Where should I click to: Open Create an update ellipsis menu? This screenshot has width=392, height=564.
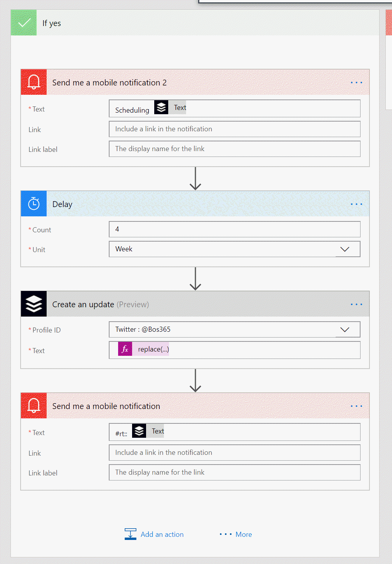(x=356, y=305)
